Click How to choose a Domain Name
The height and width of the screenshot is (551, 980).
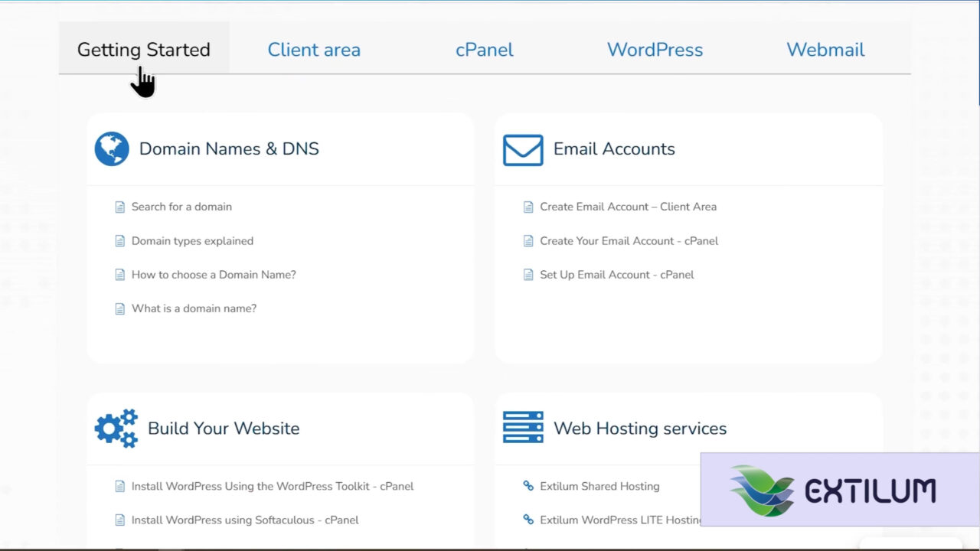[x=214, y=274]
